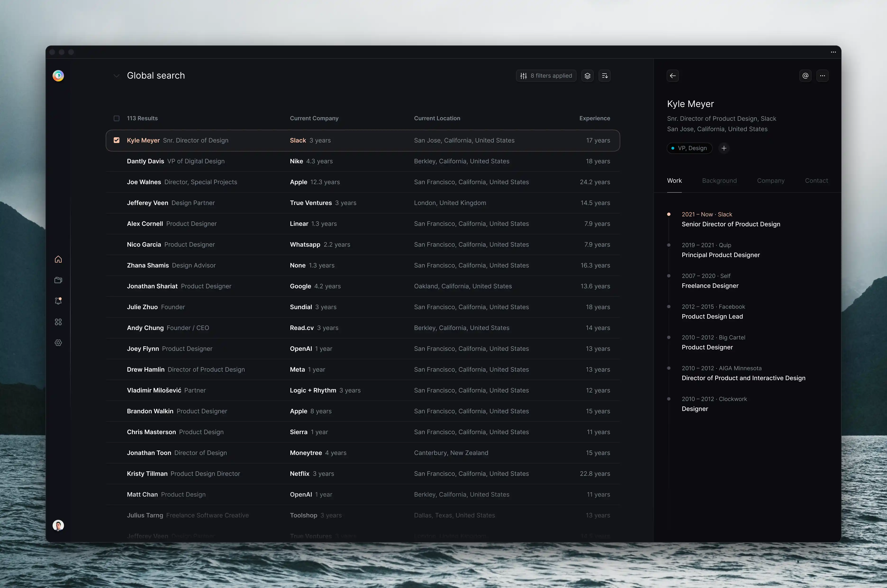Click the Whatsapp company cell
The image size is (887, 588).
[320, 245]
